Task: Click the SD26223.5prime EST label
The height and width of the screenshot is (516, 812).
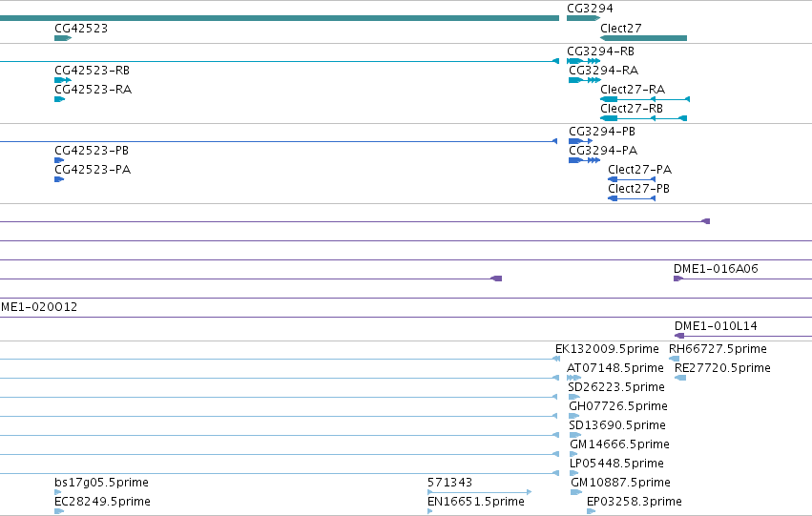Action: (x=616, y=387)
